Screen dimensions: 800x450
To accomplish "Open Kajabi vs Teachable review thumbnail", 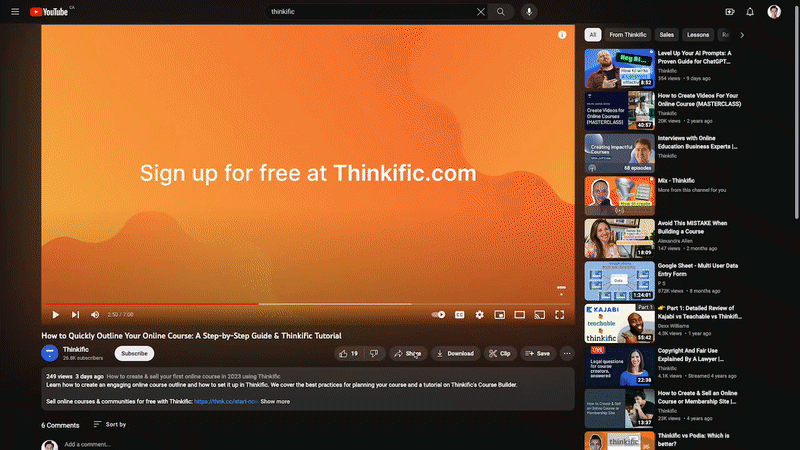I will coord(619,323).
